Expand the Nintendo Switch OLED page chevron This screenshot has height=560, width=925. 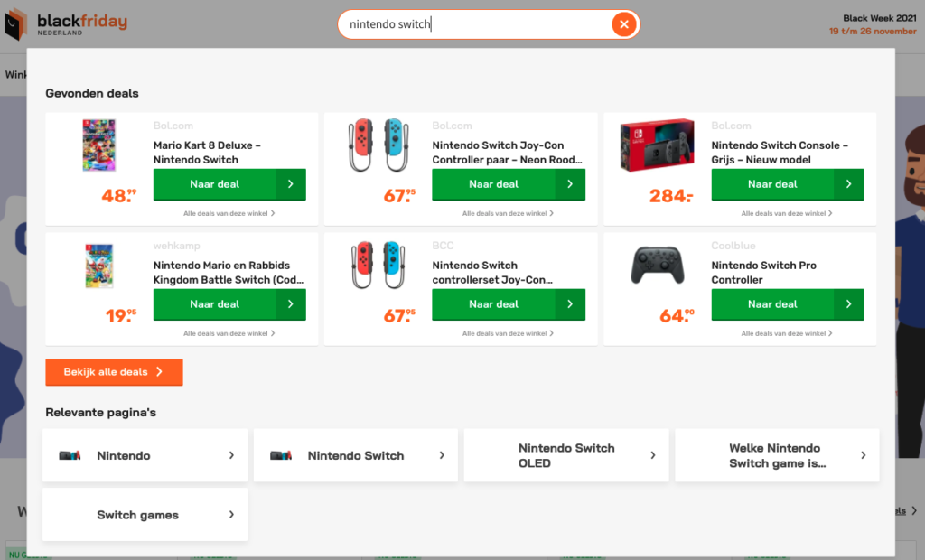click(653, 455)
